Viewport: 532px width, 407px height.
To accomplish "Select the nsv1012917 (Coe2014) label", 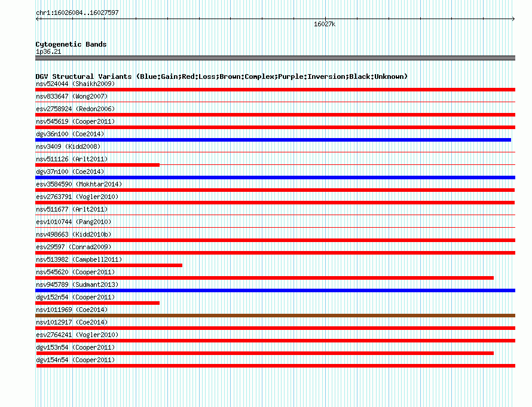I will (x=72, y=322).
